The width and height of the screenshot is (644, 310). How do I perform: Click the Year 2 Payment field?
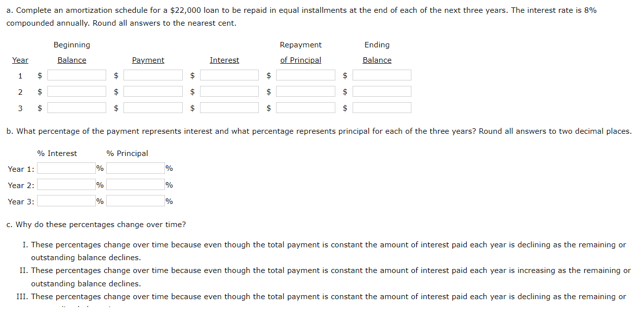tap(153, 91)
